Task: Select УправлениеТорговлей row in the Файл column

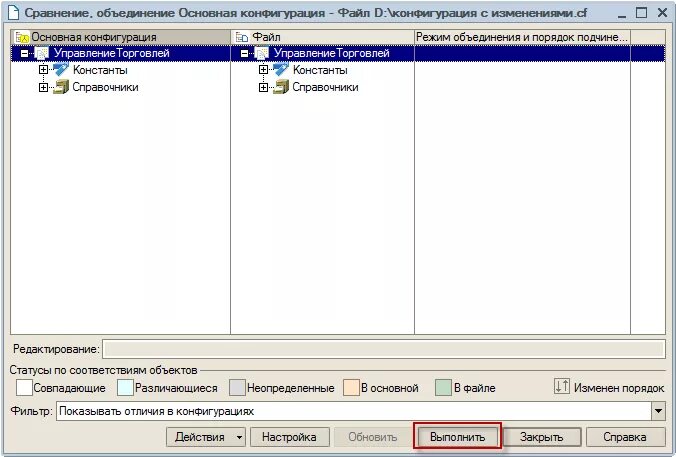Action: click(322, 53)
